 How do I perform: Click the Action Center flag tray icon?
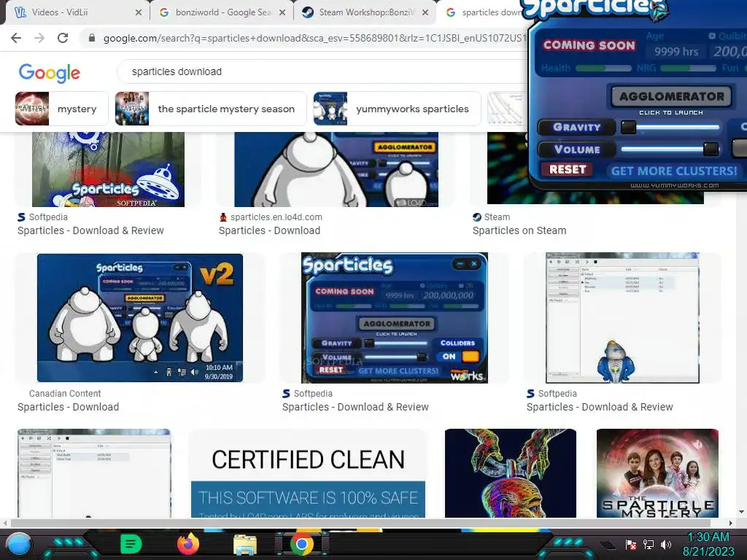point(631,545)
